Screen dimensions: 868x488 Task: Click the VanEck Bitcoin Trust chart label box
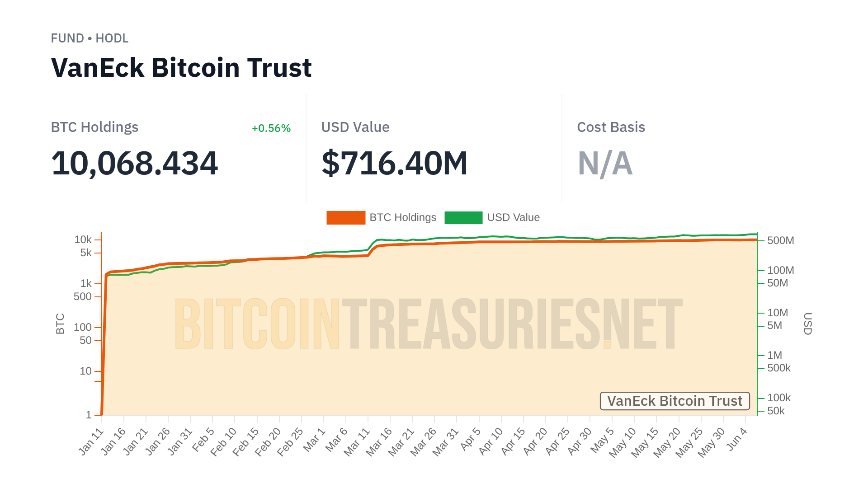[x=675, y=401]
